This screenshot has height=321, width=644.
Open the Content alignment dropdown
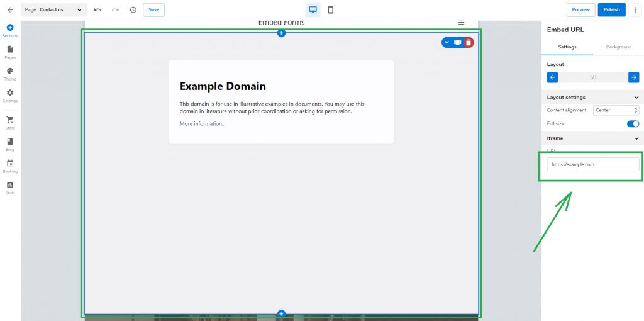616,110
